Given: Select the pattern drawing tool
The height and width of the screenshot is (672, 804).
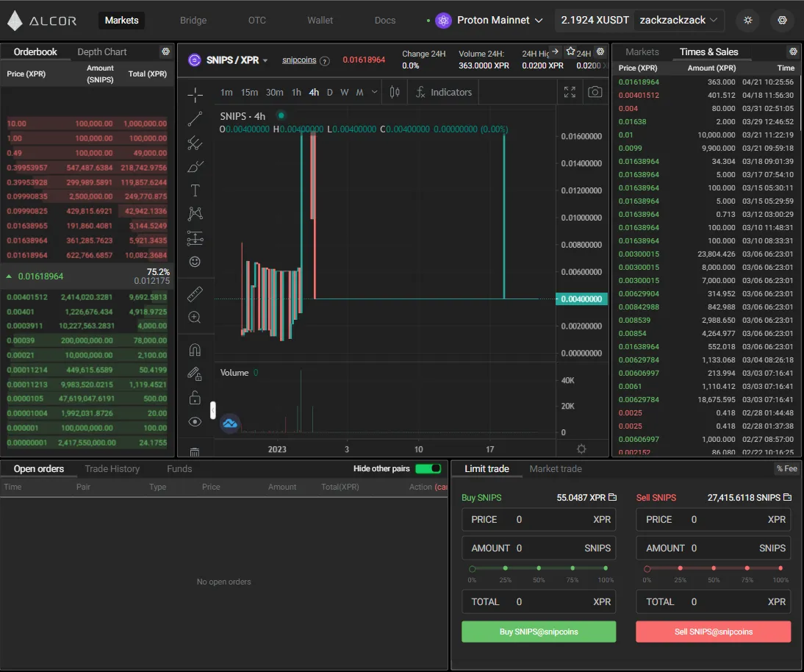Looking at the screenshot, I should tap(195, 214).
